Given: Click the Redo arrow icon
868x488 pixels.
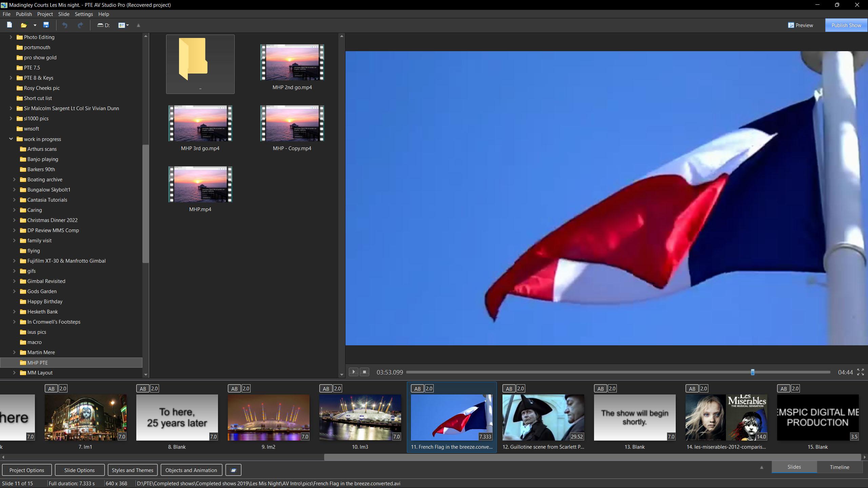Looking at the screenshot, I should (80, 25).
